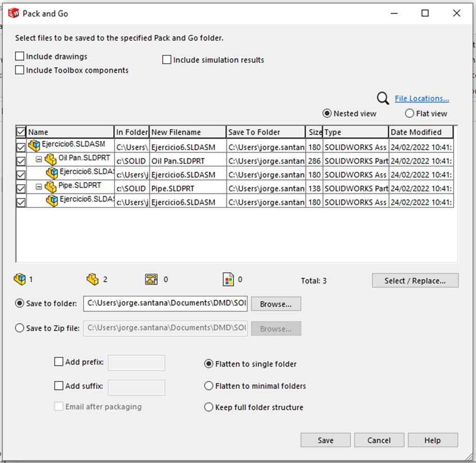Enable the Add suffix checkbox

pos(58,385)
